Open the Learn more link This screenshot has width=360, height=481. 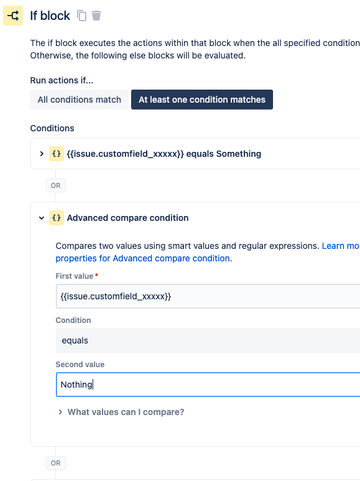340,246
